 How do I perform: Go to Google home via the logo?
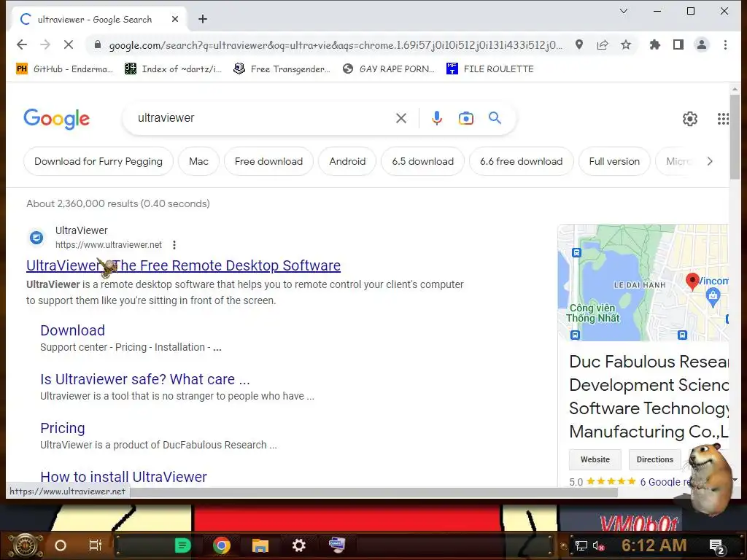point(56,119)
